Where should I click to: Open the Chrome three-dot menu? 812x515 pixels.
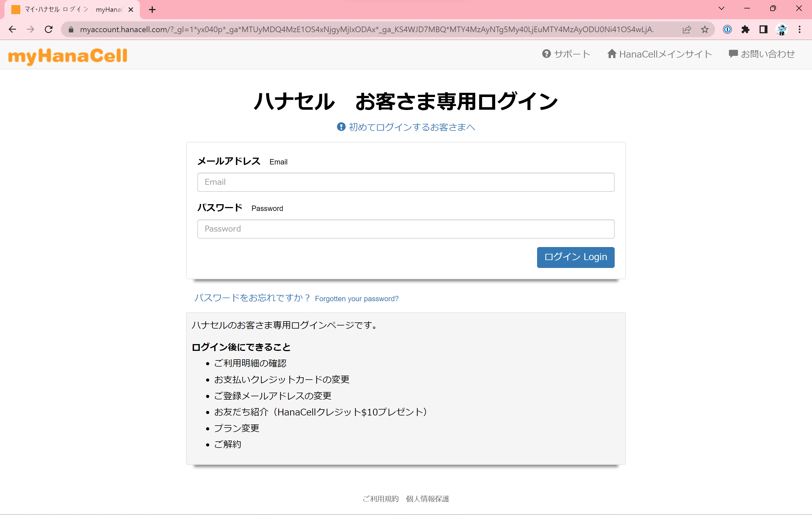[x=799, y=30]
